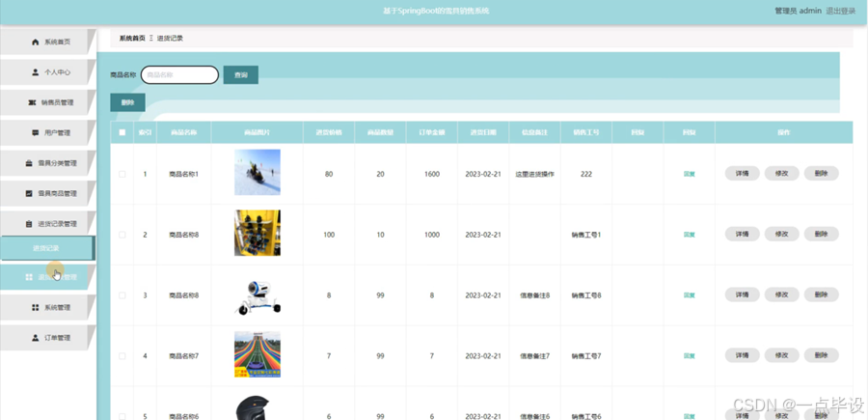Screen dimensions: 868x420
Task: Click the 信息备注8 cell
Action: tap(534, 295)
